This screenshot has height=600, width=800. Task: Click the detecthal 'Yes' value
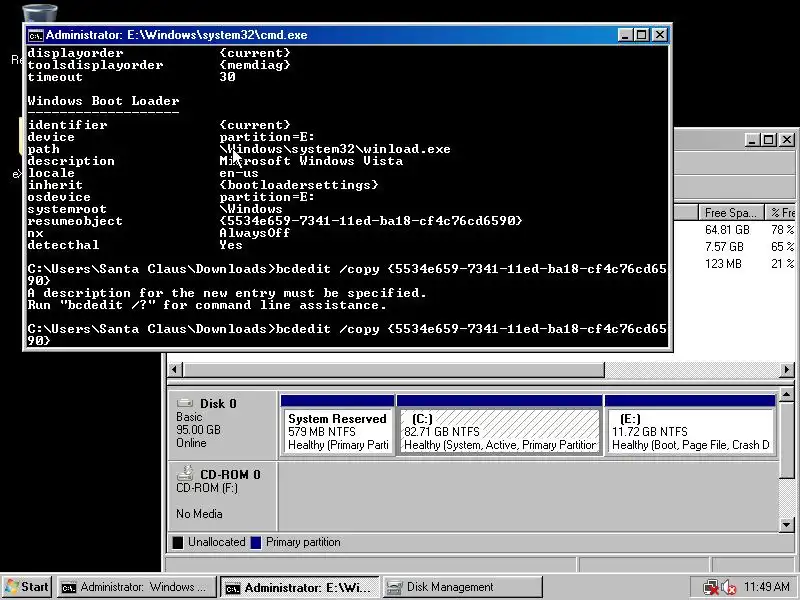(231, 245)
